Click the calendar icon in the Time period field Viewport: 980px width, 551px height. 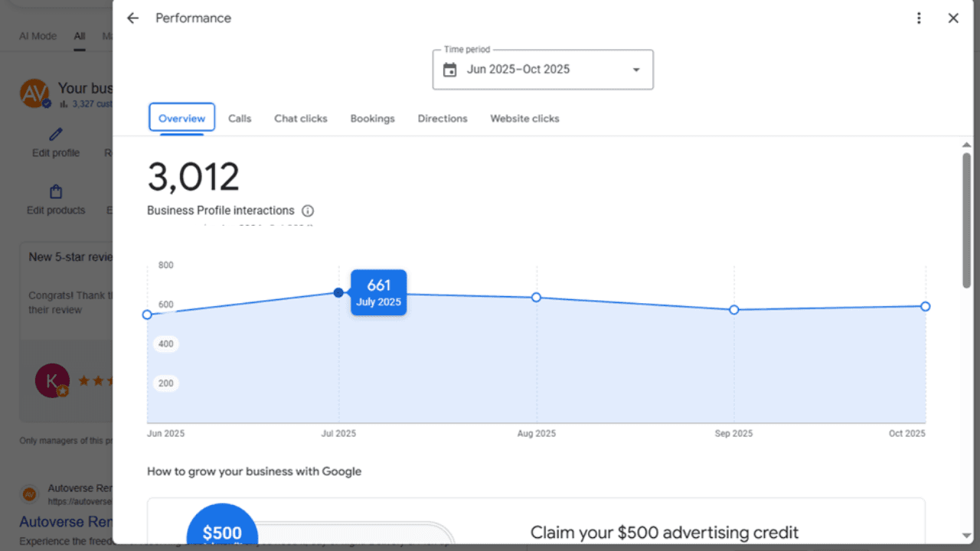(x=449, y=69)
